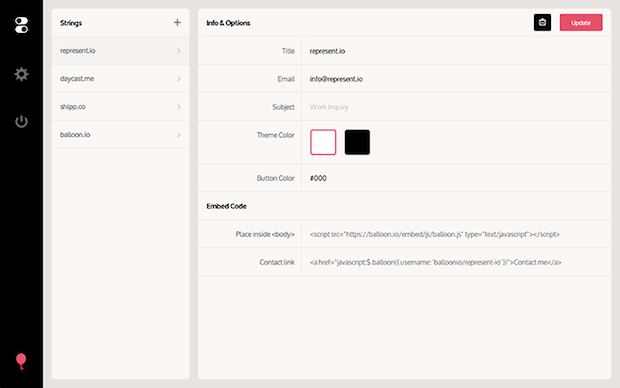Click the Email input field
Viewport: 620px width, 388px height.
[456, 79]
